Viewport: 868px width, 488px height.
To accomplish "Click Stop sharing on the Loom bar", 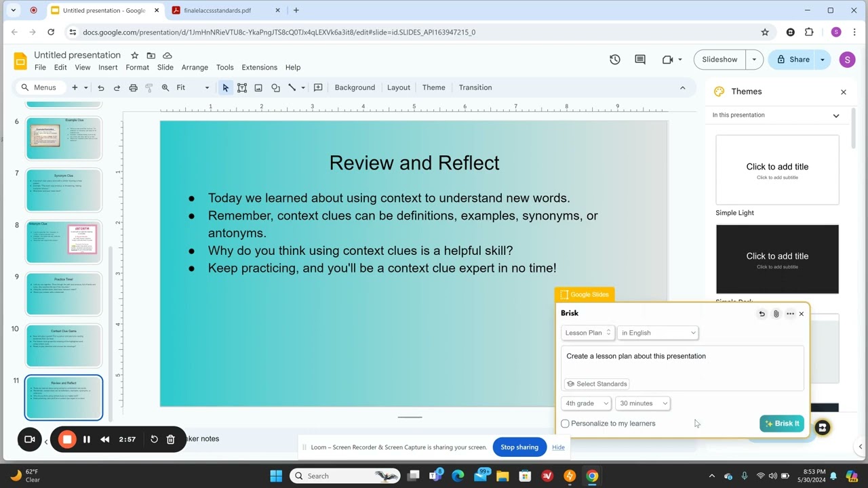I will (519, 447).
